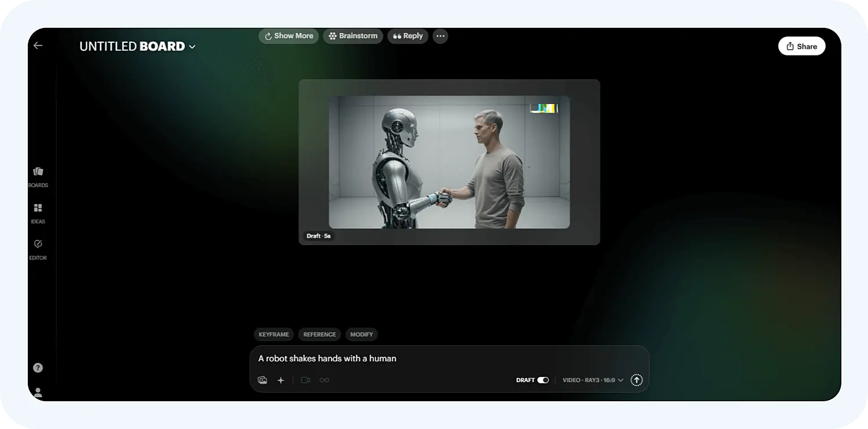Image resolution: width=868 pixels, height=429 pixels.
Task: Select the Reference mode tab
Action: [319, 335]
